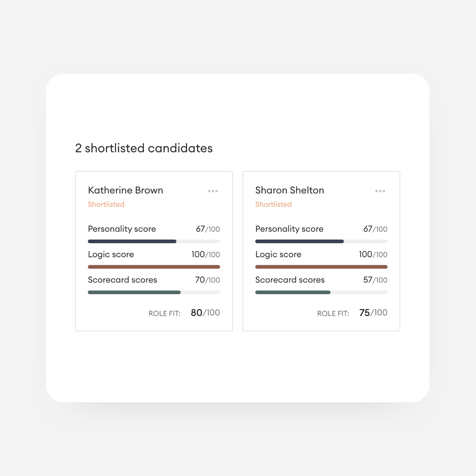Click Sharon Shelton candidate name

pos(289,190)
